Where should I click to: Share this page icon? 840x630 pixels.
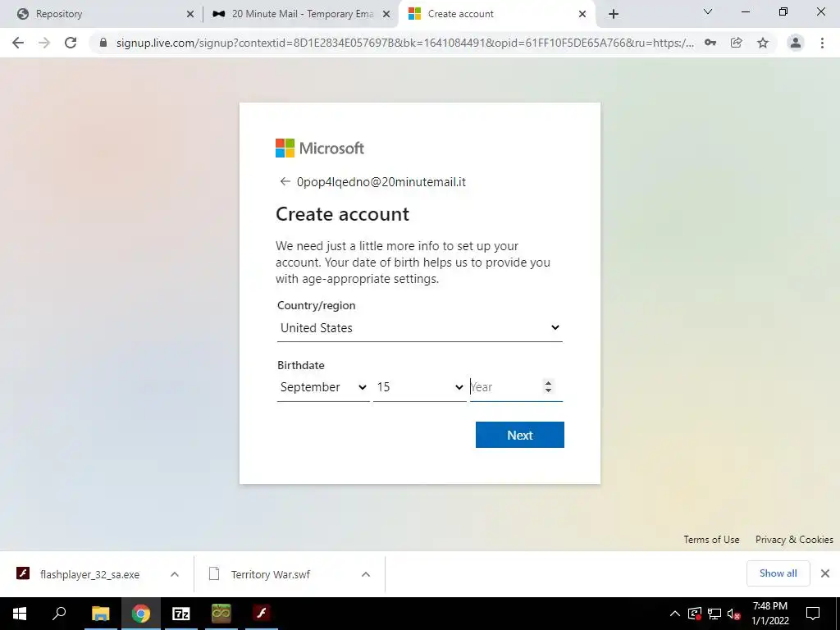(737, 43)
